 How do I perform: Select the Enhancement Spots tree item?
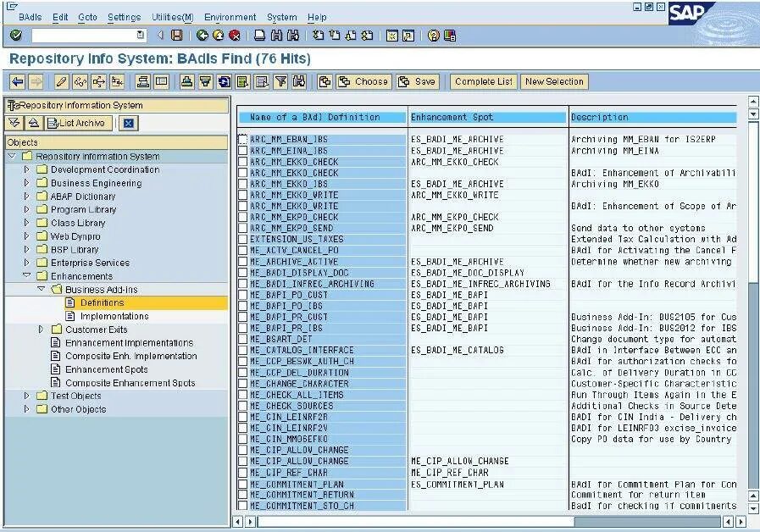(106, 369)
